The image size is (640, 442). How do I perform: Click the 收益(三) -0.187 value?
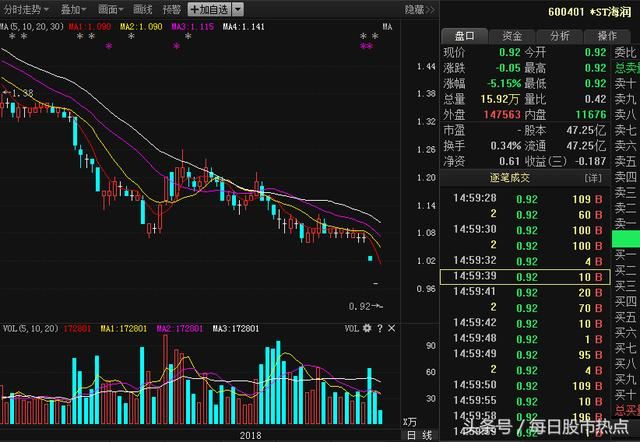590,161
